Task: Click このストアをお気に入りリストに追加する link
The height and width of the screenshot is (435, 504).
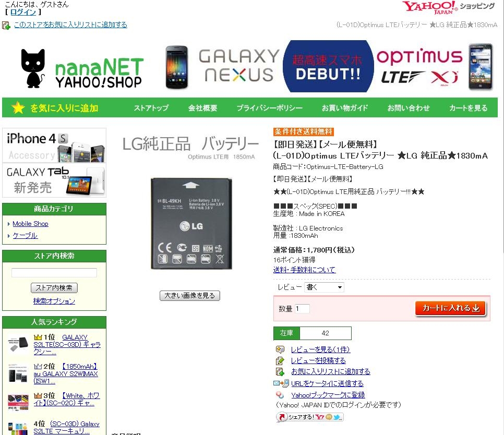Action: point(71,25)
